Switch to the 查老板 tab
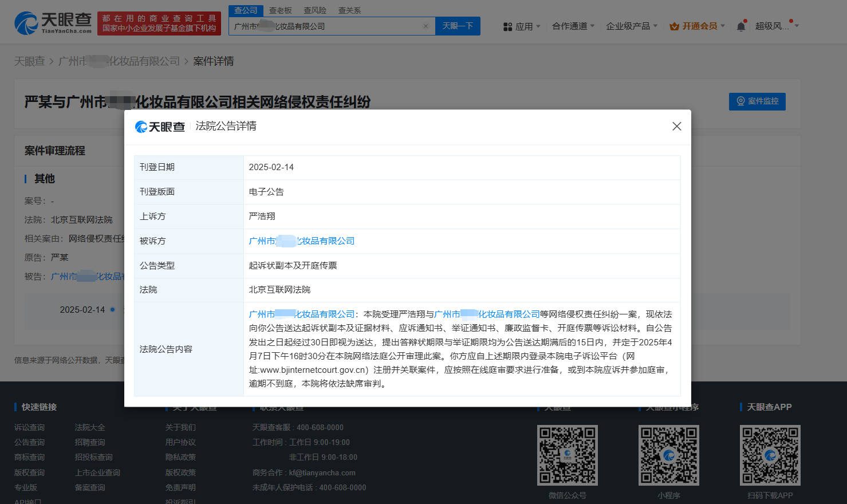This screenshot has height=504, width=847. (280, 10)
